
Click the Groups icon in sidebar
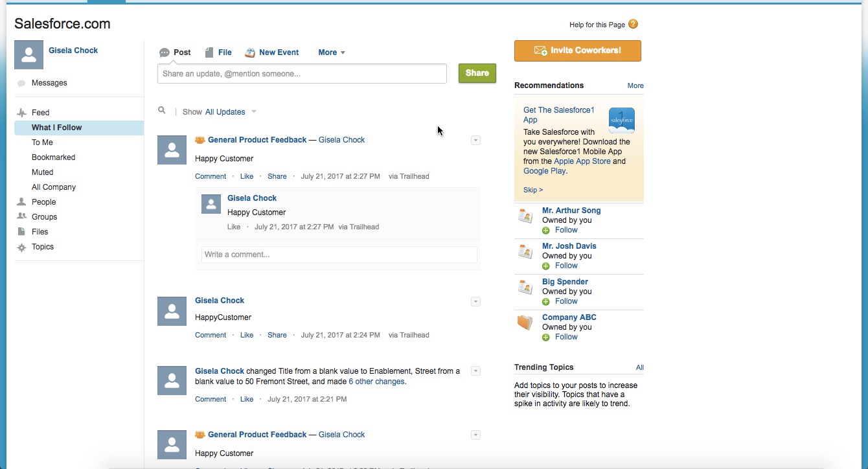point(21,217)
